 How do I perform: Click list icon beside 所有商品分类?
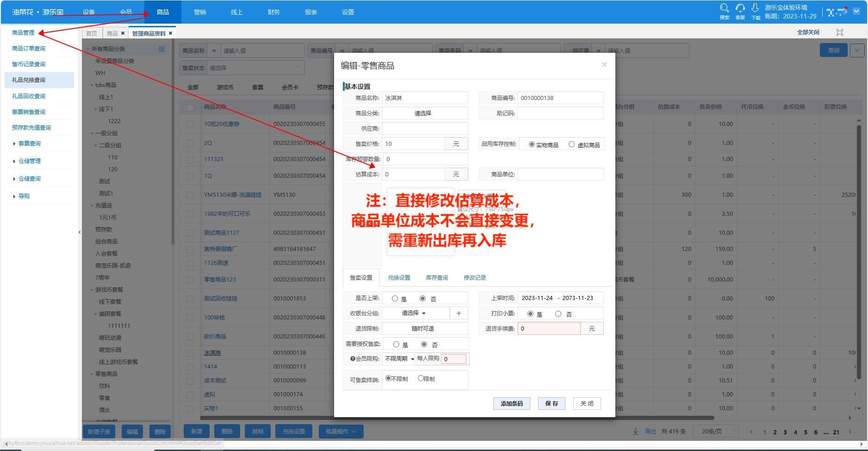point(161,49)
